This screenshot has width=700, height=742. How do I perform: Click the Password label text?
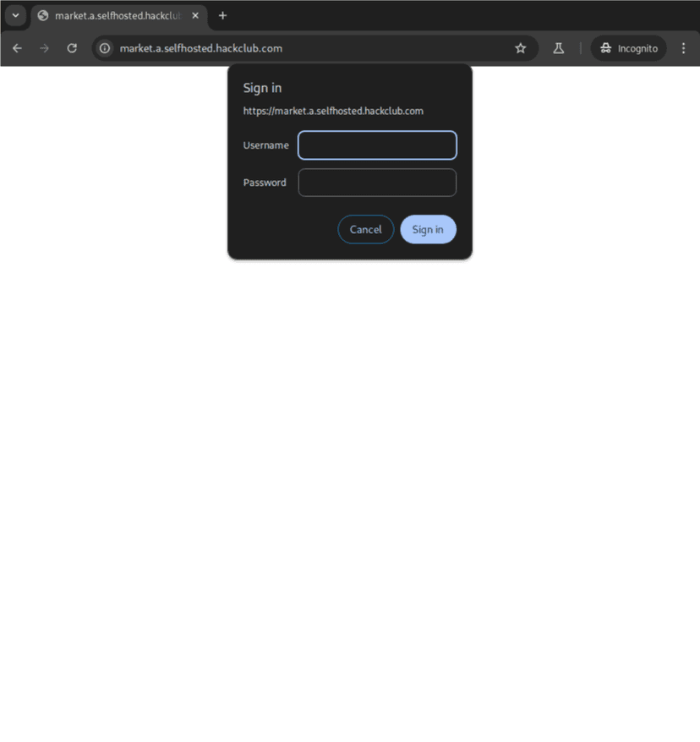point(265,183)
